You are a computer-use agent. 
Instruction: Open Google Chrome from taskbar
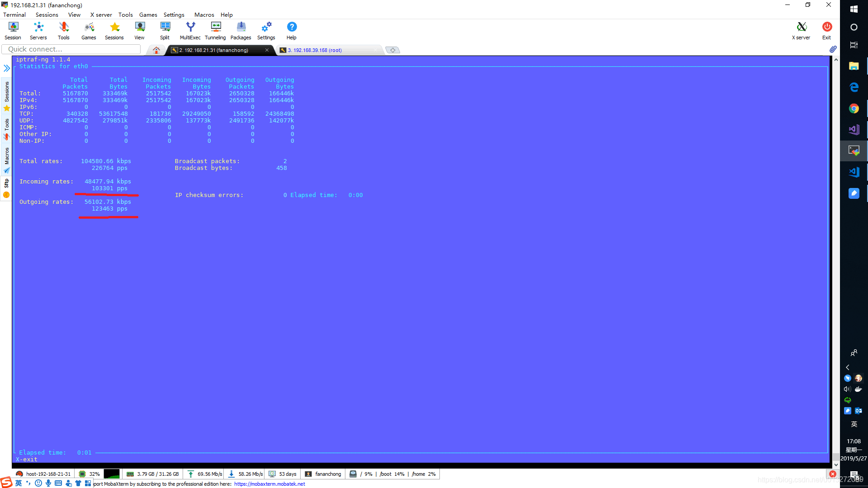854,108
